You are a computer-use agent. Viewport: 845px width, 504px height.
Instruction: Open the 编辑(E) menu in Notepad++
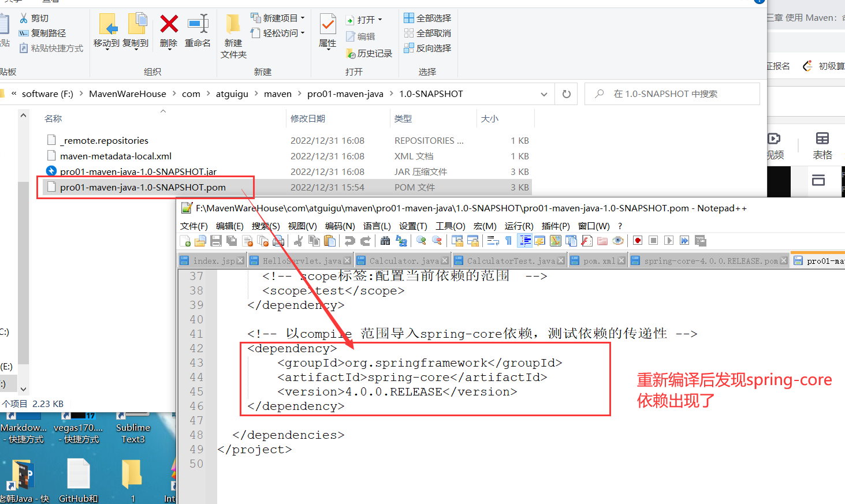[x=229, y=226]
